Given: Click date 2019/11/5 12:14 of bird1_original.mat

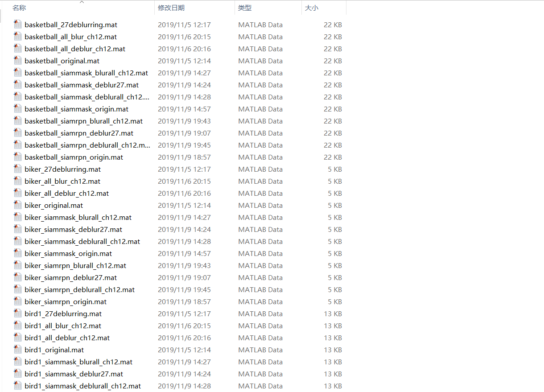Looking at the screenshot, I should point(184,350).
